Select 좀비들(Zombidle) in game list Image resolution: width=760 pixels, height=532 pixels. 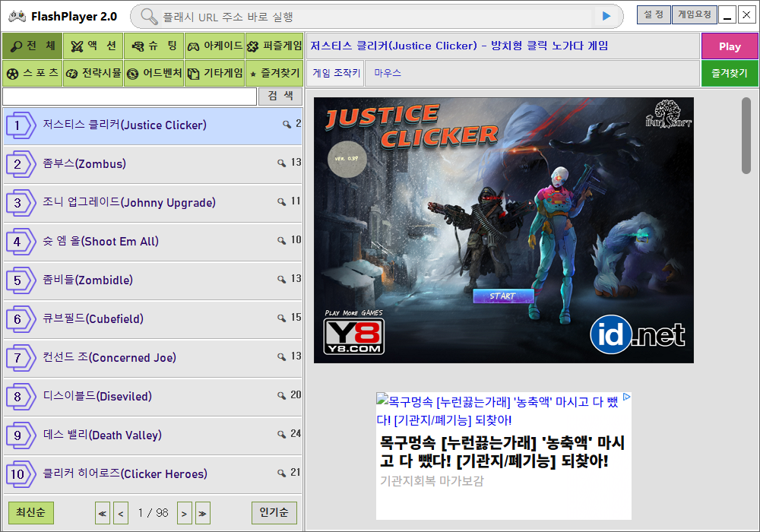tap(153, 280)
